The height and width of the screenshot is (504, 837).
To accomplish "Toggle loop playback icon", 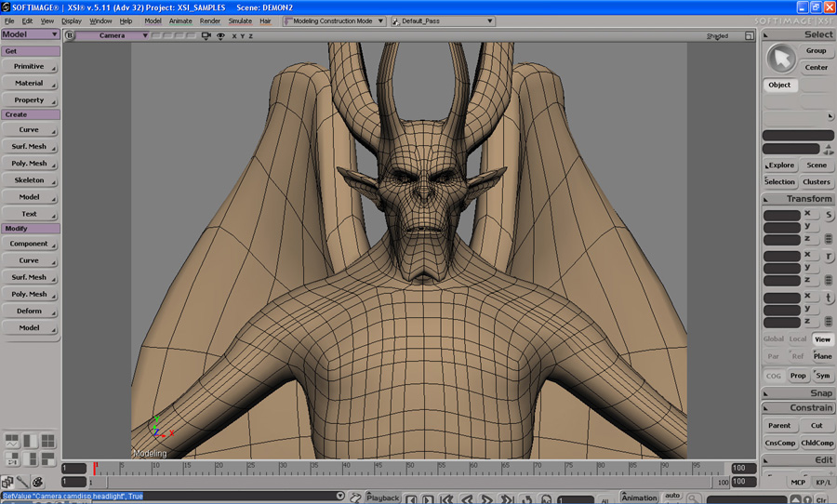I will [526, 499].
